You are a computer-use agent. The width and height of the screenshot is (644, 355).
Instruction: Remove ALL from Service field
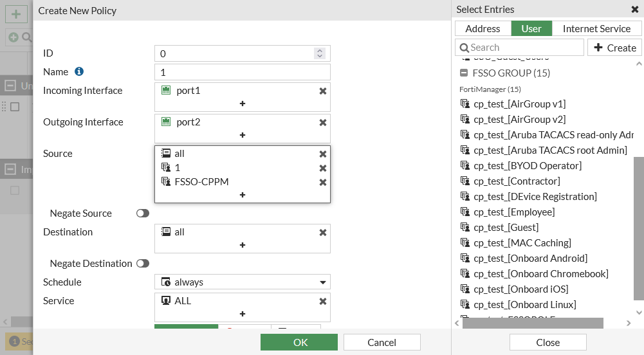pos(323,301)
